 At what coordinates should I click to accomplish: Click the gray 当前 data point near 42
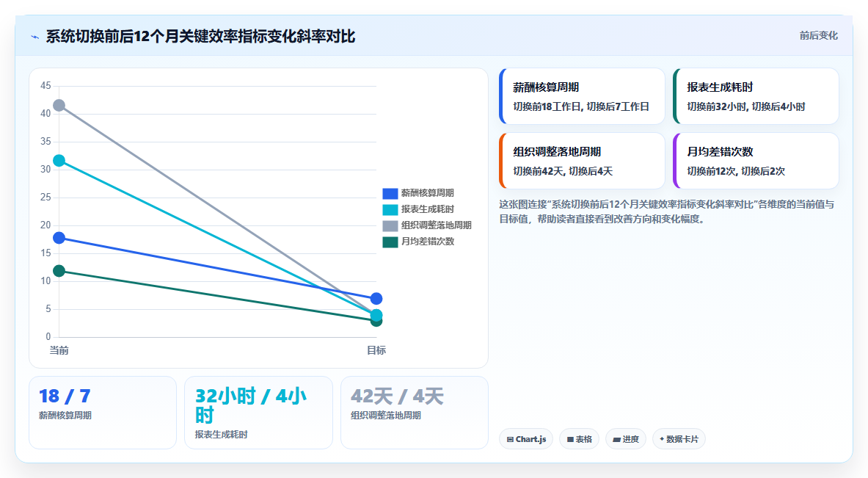[x=59, y=105]
